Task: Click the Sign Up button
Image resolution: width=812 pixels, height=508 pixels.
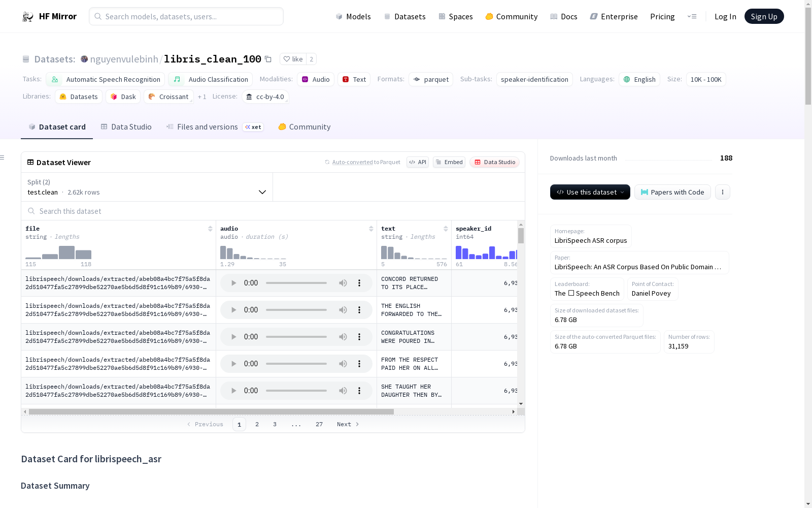Action: 764,17
